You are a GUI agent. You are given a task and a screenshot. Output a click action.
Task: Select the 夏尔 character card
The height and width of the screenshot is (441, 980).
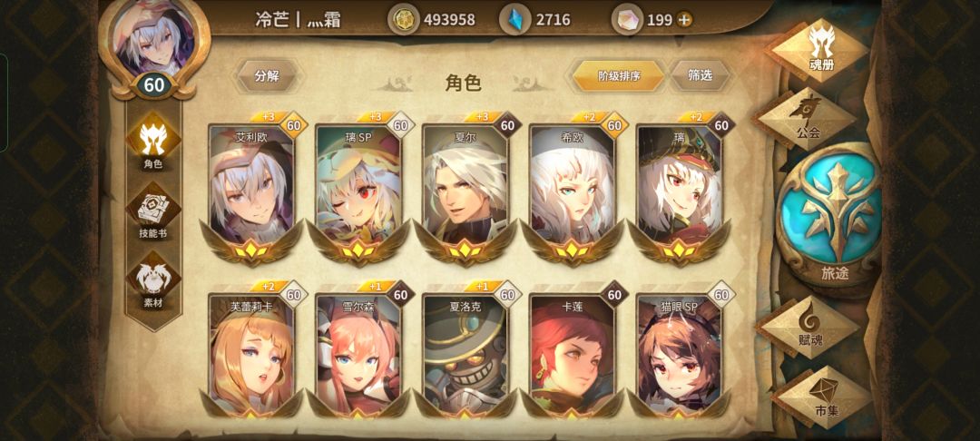(465, 189)
